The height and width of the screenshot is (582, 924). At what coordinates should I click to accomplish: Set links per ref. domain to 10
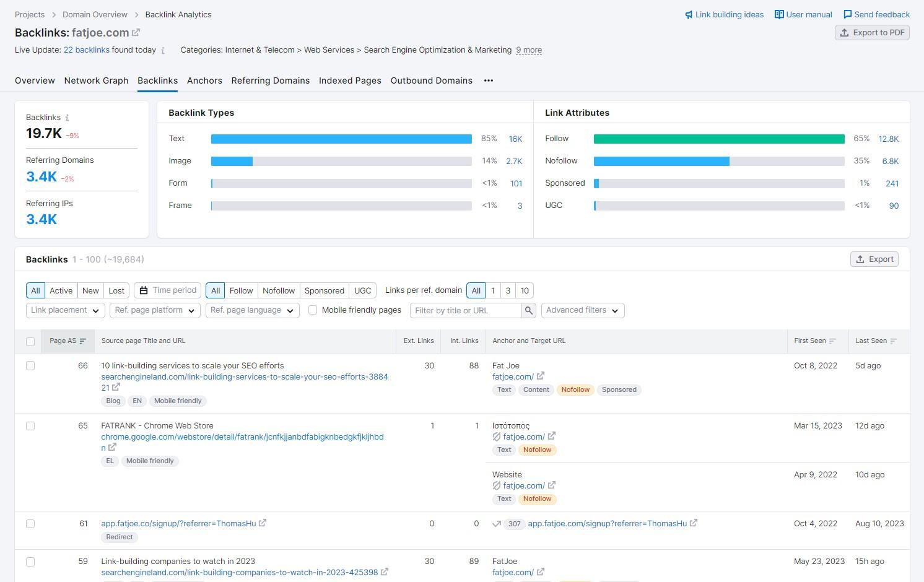click(x=525, y=290)
